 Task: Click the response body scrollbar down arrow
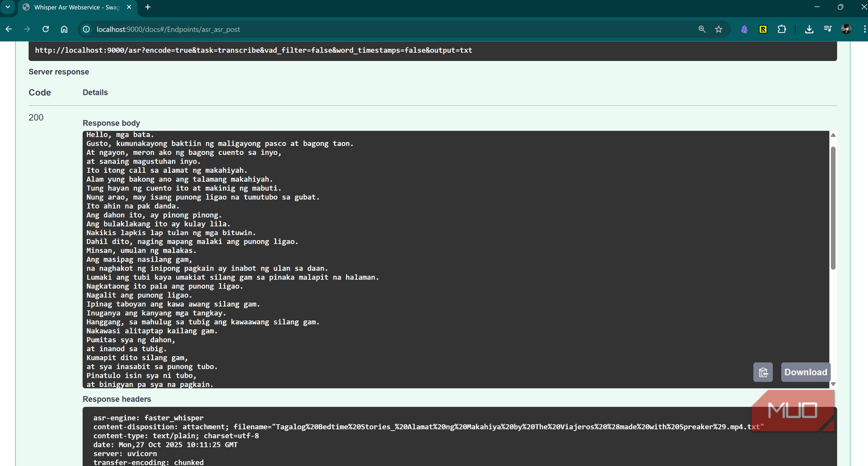click(x=833, y=384)
